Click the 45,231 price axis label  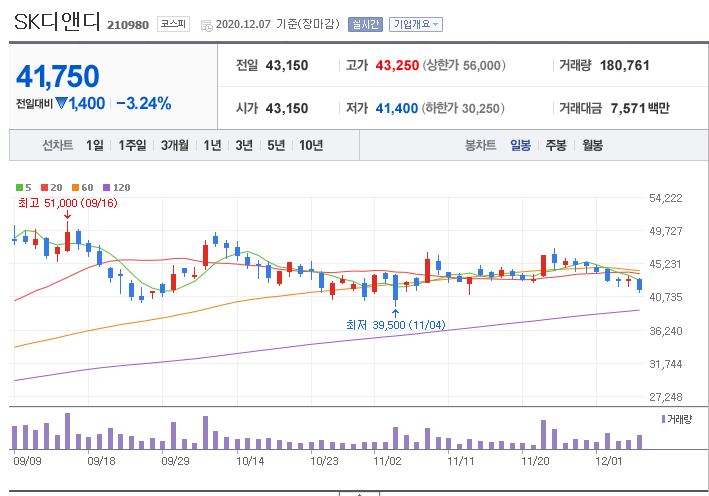[666, 264]
